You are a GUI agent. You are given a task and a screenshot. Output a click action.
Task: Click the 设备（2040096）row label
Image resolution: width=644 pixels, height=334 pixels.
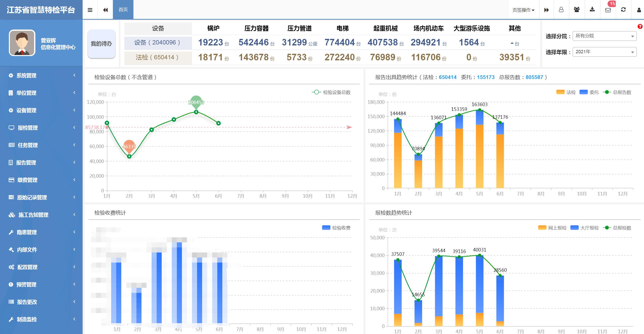tap(158, 43)
